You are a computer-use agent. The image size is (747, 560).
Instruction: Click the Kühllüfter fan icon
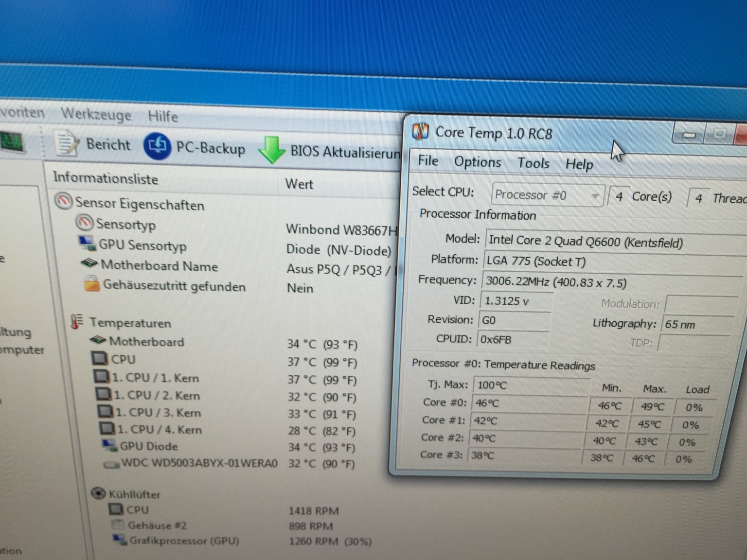pos(98,493)
